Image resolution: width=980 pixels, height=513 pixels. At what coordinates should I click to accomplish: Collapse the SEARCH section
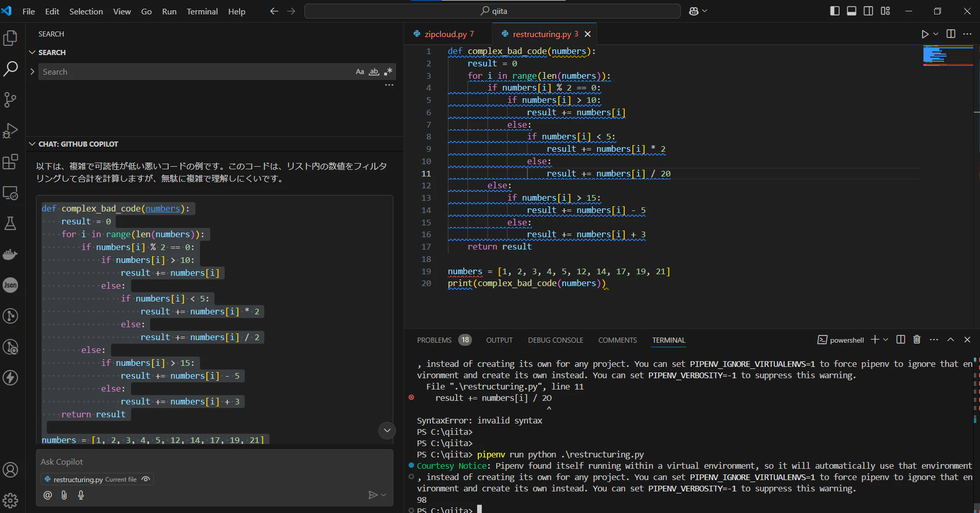(x=32, y=52)
